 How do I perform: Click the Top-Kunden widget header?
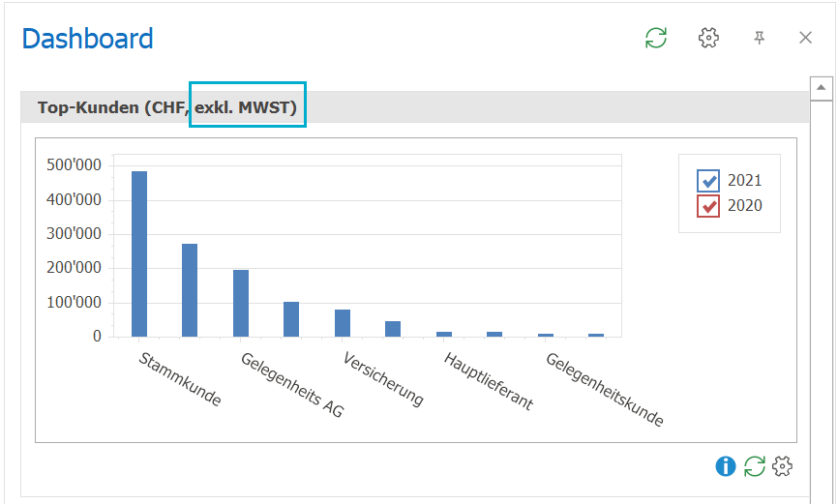[x=415, y=107]
